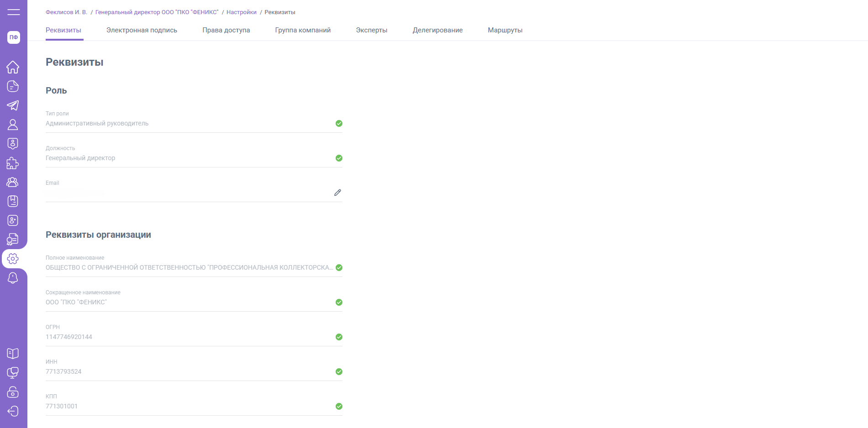This screenshot has width=868, height=428.
Task: Click the notification bell icon
Action: point(13,278)
